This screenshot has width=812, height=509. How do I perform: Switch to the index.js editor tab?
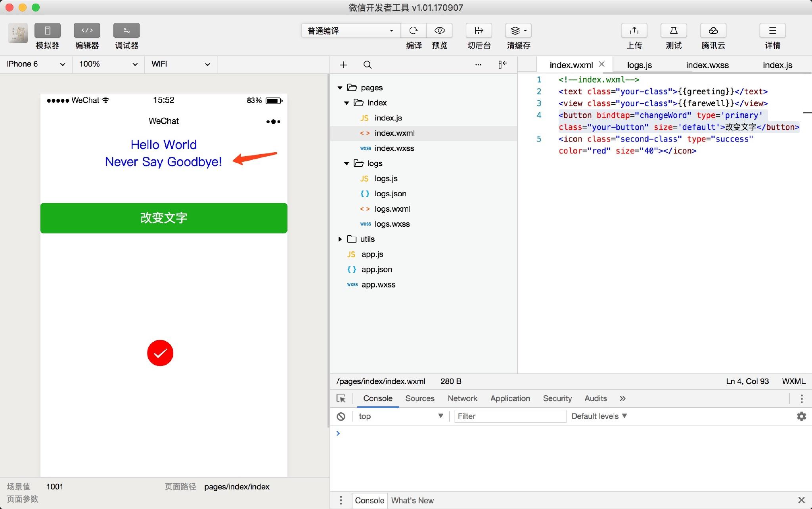click(777, 65)
